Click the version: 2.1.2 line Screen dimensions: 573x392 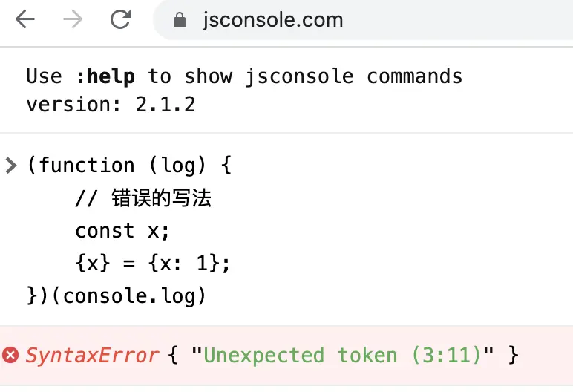pos(111,105)
